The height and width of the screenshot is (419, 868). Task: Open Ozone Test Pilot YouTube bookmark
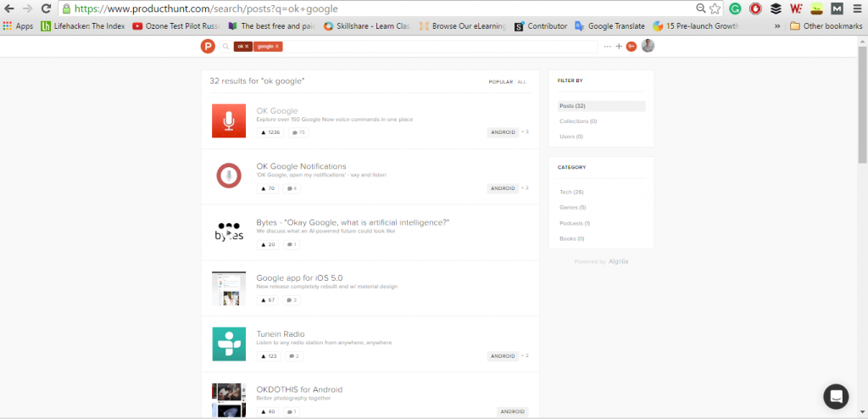[176, 26]
